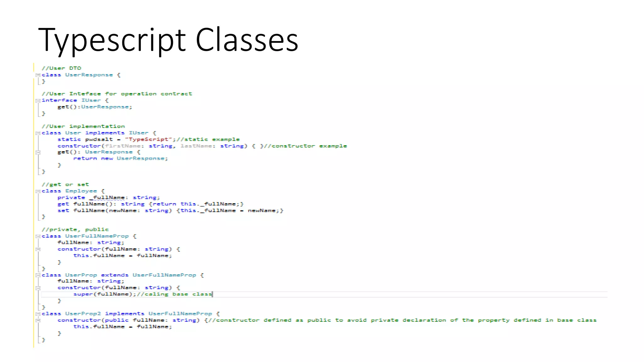This screenshot has height=362, width=644.
Task: Collapse the interface IUser code block
Action: point(38,101)
